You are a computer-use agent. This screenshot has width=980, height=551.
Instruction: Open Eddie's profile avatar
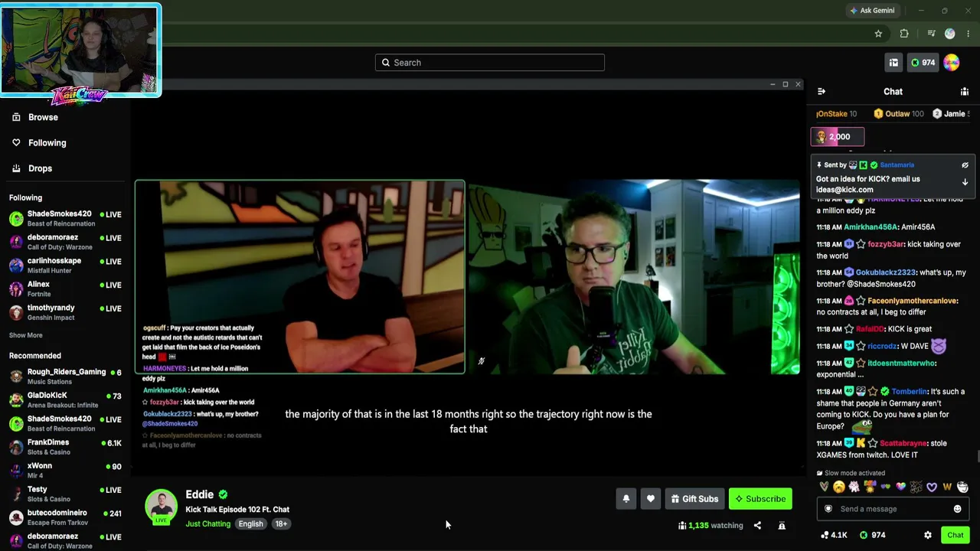[161, 507]
